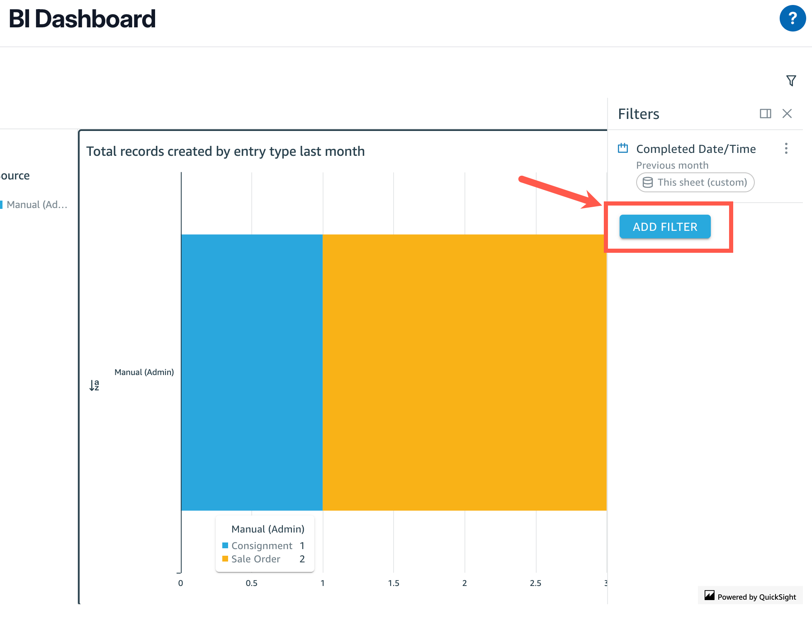
Task: Click the blue Consignment color swatch in the tooltip
Action: [226, 546]
